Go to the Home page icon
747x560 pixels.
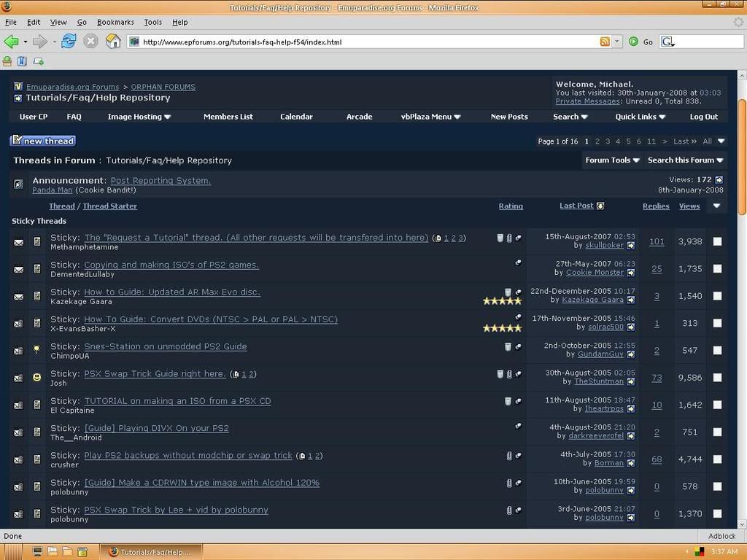pyautogui.click(x=113, y=42)
